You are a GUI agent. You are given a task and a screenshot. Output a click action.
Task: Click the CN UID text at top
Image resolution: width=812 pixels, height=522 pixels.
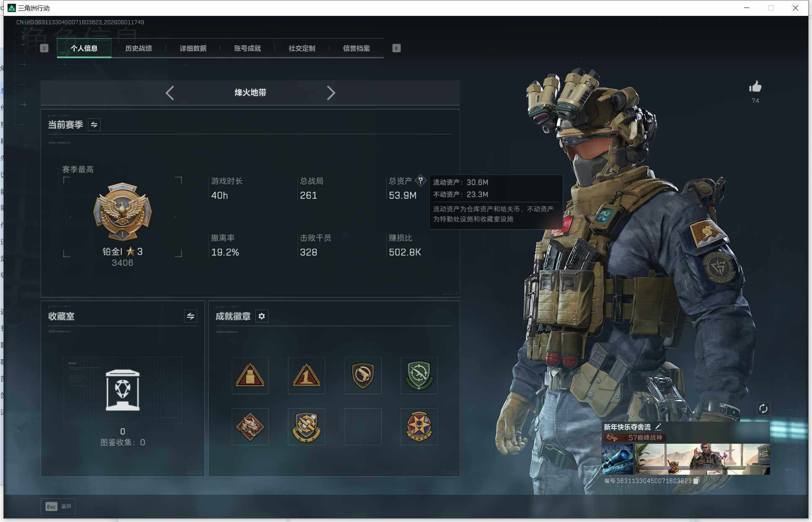point(80,22)
